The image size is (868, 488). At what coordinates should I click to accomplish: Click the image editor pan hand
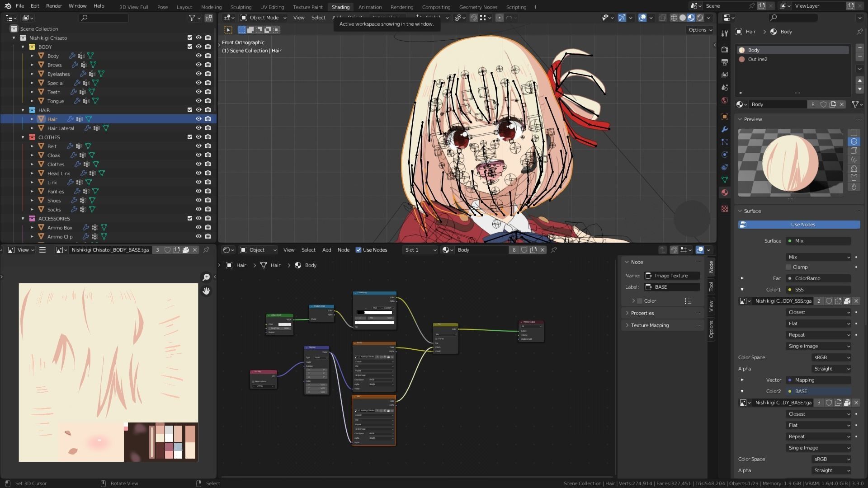[206, 291]
